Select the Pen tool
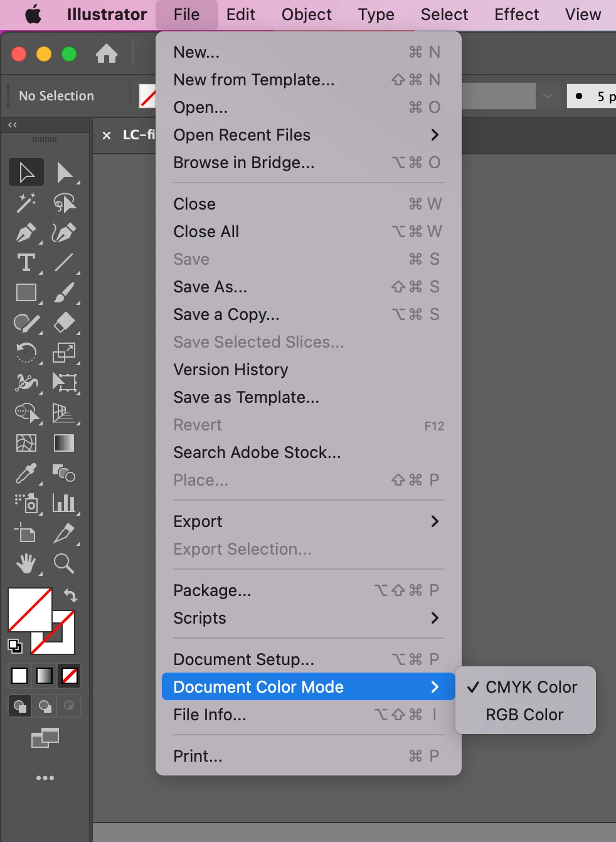This screenshot has height=842, width=616. click(x=26, y=233)
